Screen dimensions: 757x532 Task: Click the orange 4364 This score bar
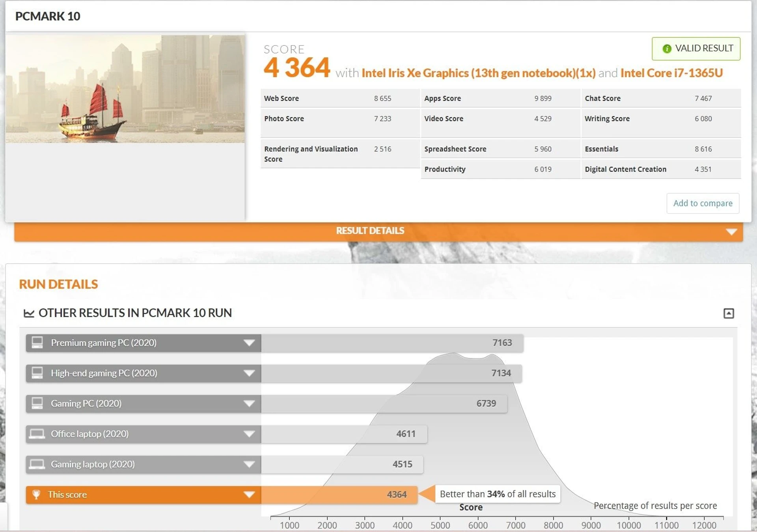pos(339,495)
